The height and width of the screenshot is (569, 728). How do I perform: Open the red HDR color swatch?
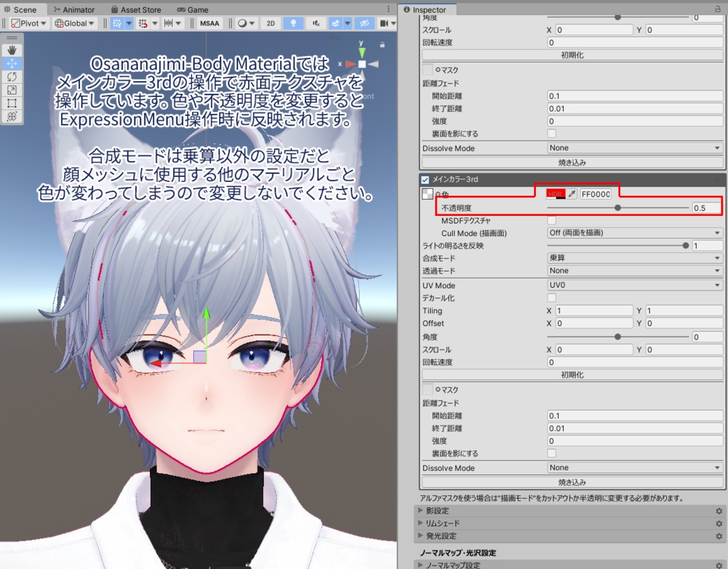(x=556, y=194)
